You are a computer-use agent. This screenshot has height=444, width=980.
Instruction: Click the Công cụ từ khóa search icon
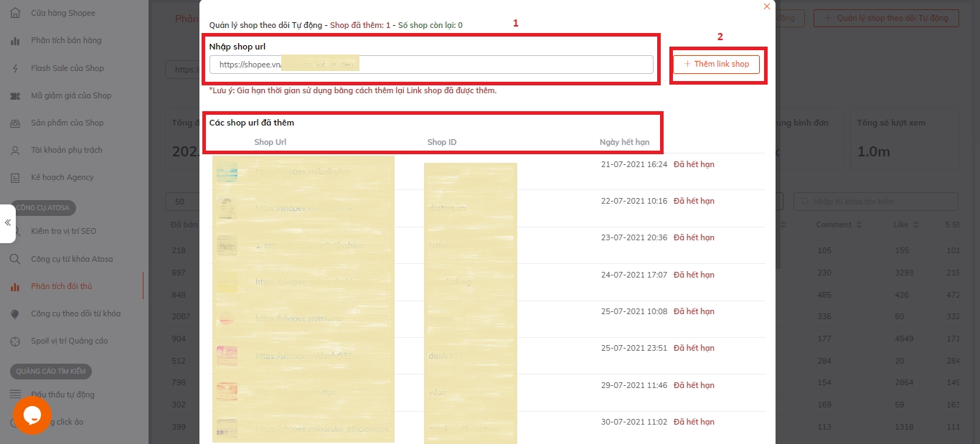pyautogui.click(x=15, y=259)
